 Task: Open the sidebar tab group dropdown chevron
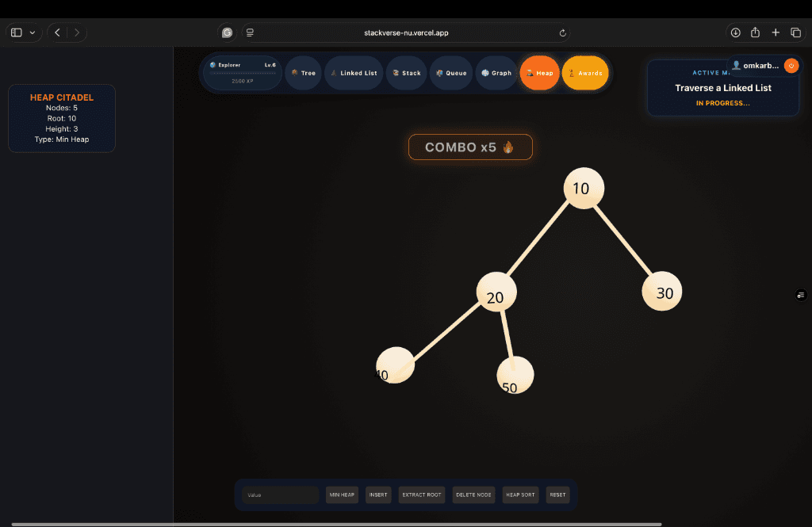coord(32,32)
